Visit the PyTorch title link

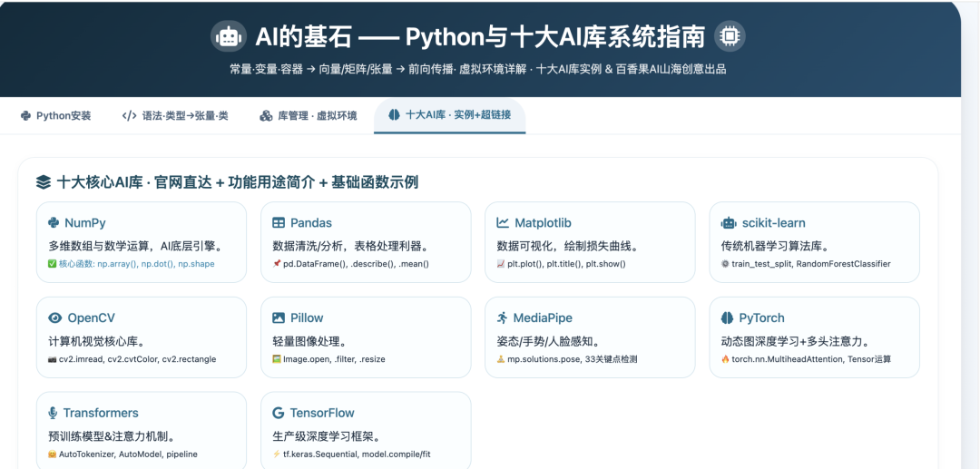761,318
